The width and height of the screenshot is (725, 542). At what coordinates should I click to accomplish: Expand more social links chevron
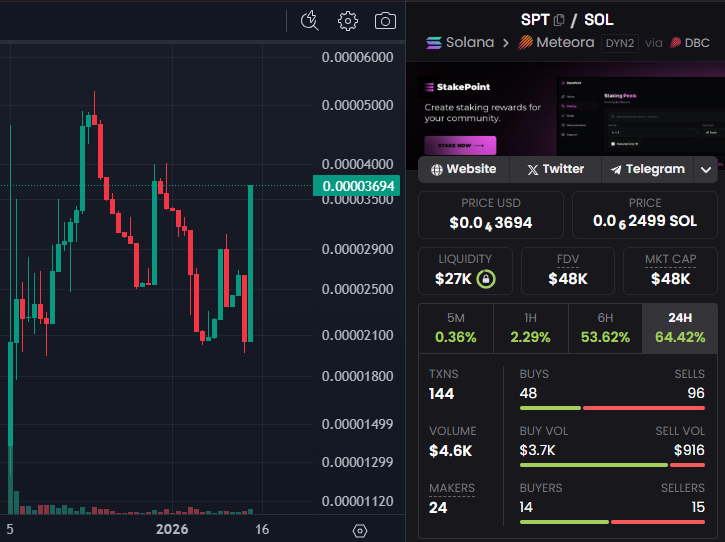[706, 170]
